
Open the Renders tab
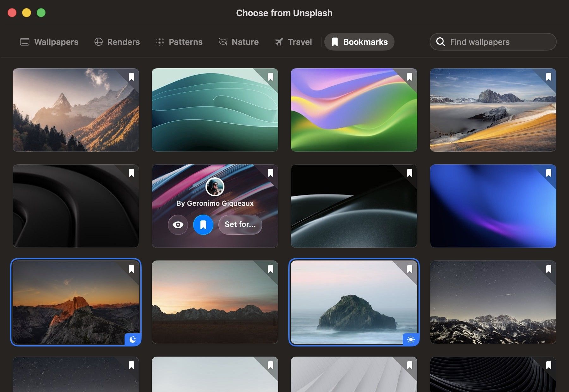[x=117, y=42]
